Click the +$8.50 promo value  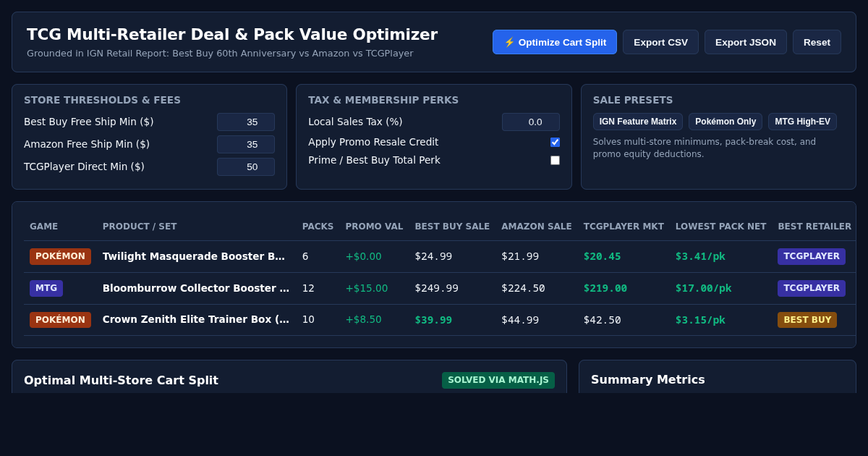363,319
